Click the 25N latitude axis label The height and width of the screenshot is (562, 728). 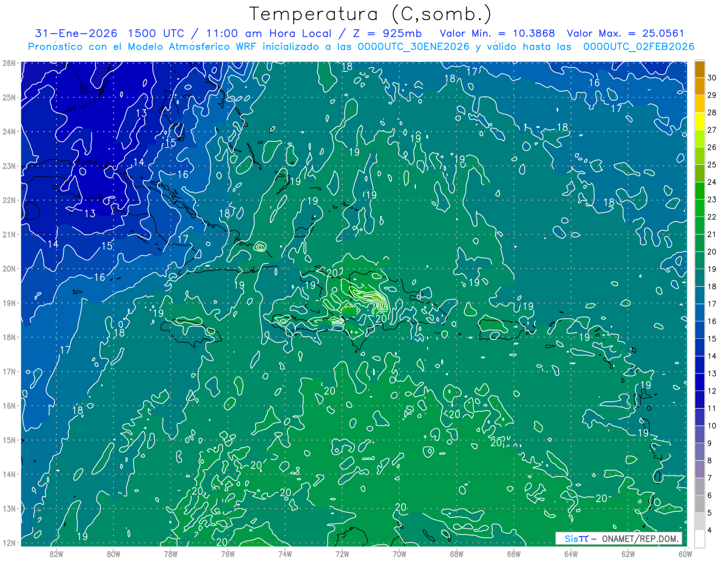click(x=9, y=98)
